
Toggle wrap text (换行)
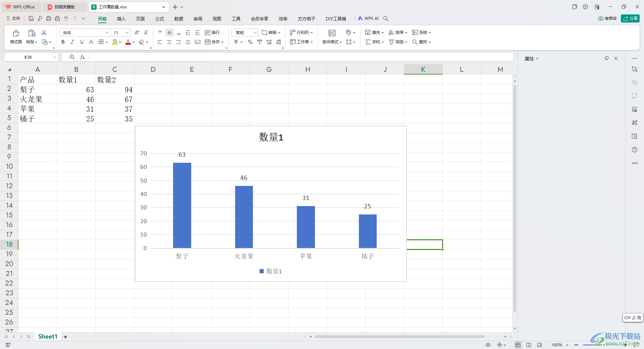[x=212, y=33]
